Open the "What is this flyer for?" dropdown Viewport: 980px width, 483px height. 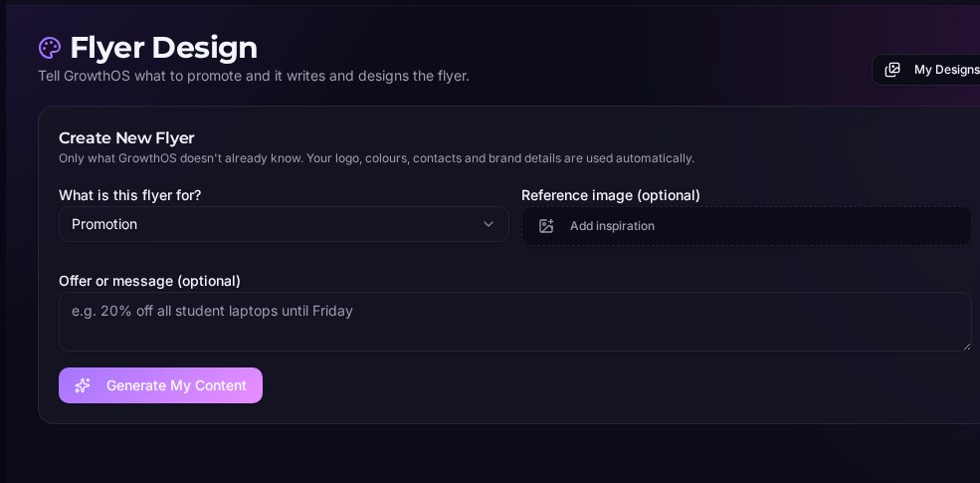tap(284, 224)
